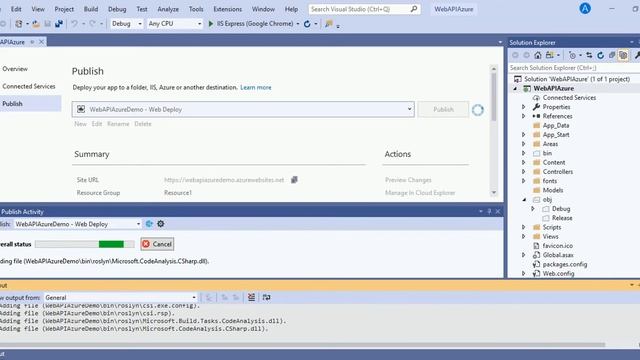640x360 pixels.
Task: Select Web.config in Solution Explorer
Action: click(558, 273)
